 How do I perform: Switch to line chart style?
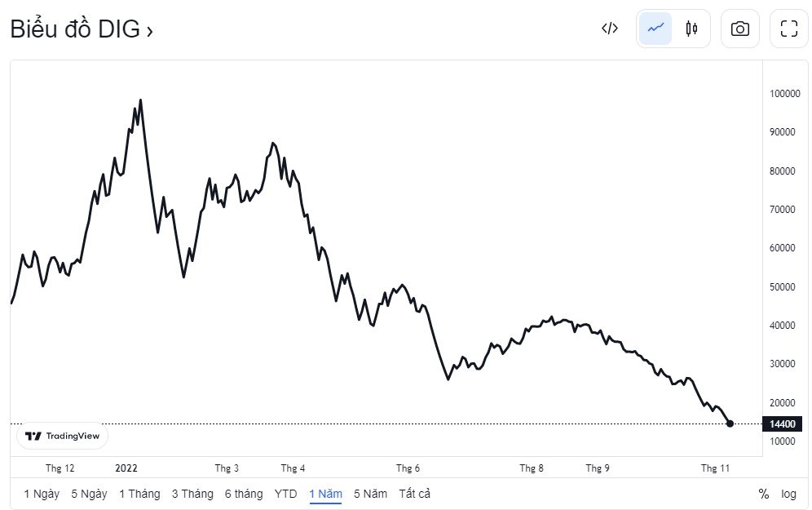[655, 29]
